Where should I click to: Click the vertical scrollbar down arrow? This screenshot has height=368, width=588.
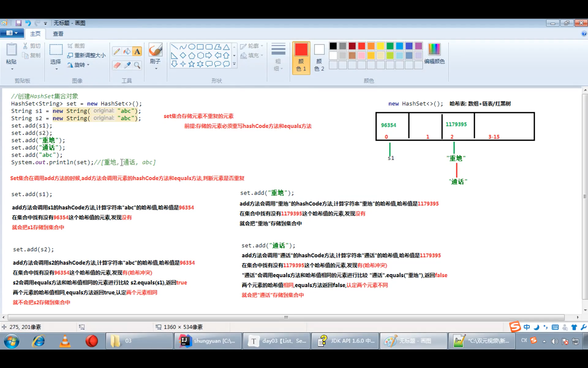585,310
